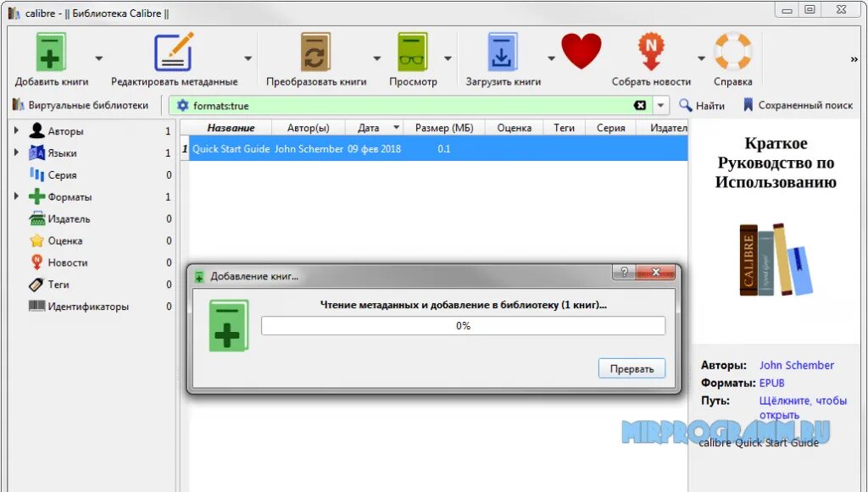
Task: Select Authors (Авторы) in tag browser
Action: (x=65, y=131)
